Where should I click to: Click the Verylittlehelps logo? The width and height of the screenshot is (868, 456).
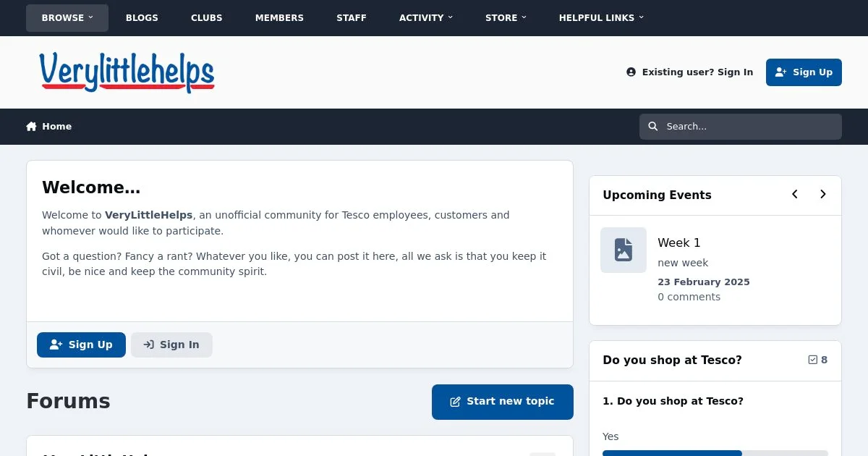[127, 72]
